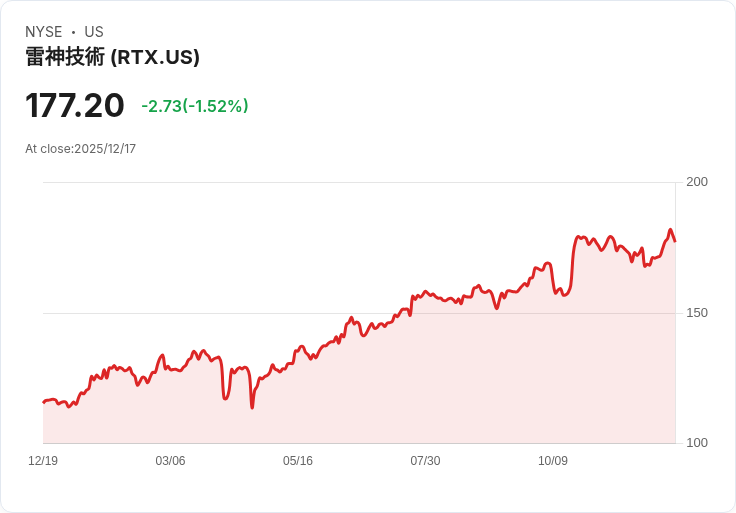Click the 177.20 current price
The image size is (736, 513).
click(x=75, y=105)
